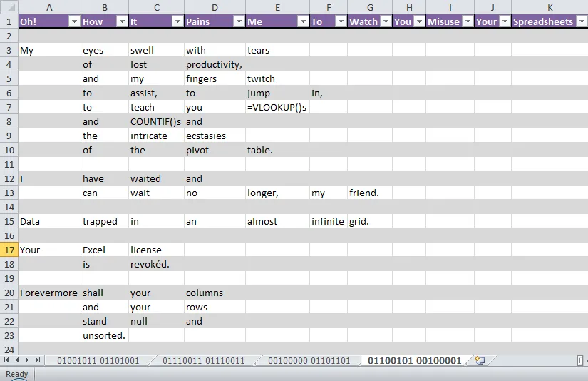Select the cell reading 'intricate'

(156, 136)
